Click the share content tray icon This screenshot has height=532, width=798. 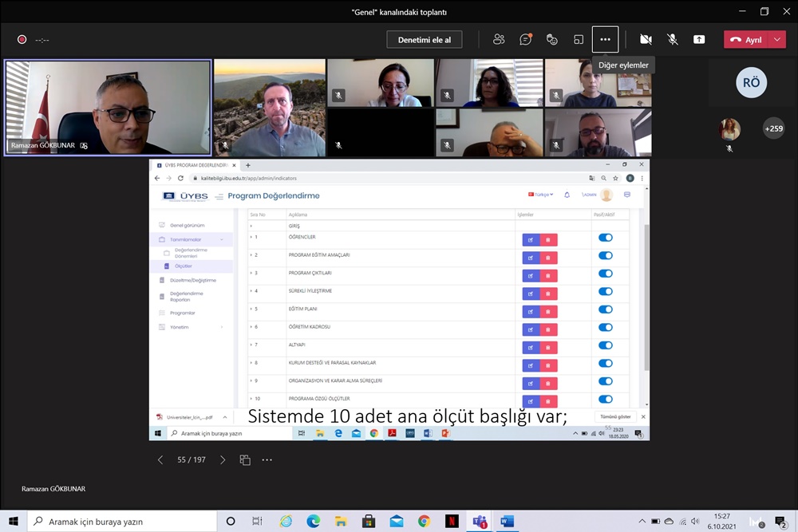point(699,39)
